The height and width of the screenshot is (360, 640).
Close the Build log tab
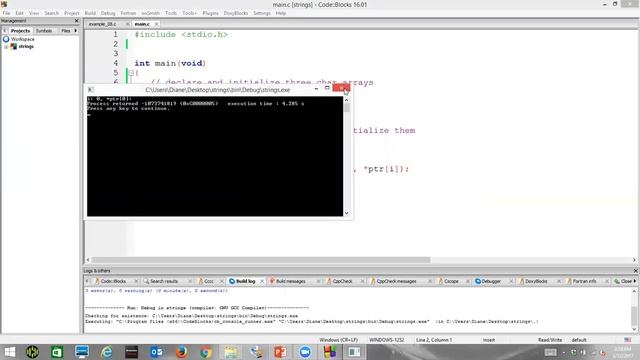point(262,281)
